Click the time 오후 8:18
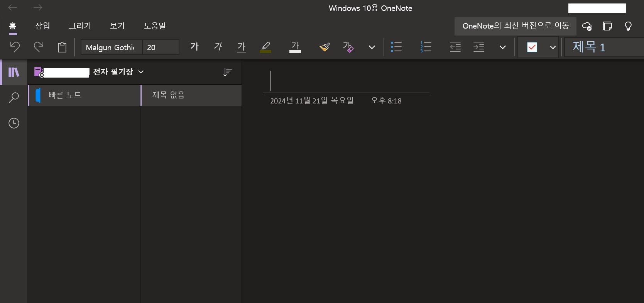Image resolution: width=644 pixels, height=303 pixels. click(x=386, y=101)
